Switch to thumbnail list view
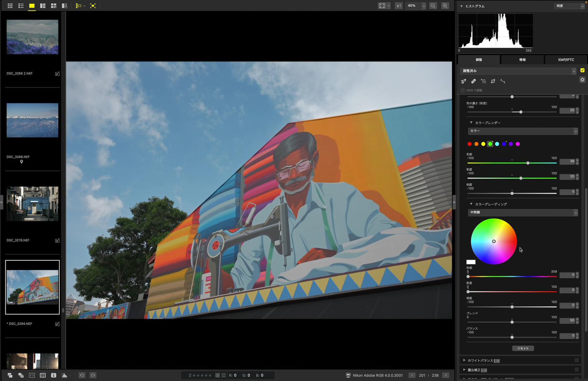 21,6
